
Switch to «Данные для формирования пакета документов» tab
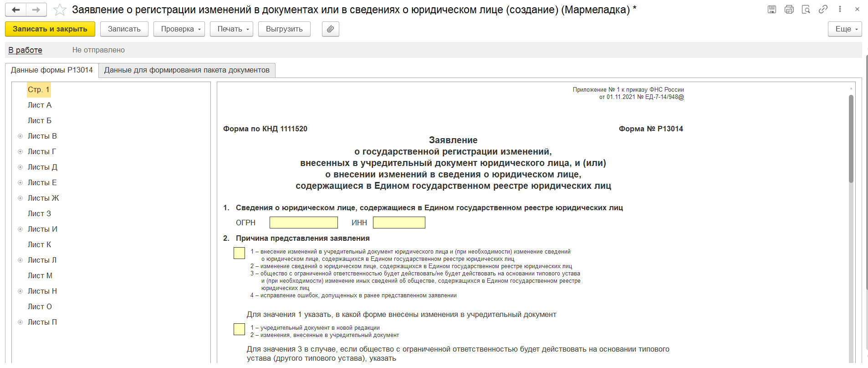coord(187,70)
